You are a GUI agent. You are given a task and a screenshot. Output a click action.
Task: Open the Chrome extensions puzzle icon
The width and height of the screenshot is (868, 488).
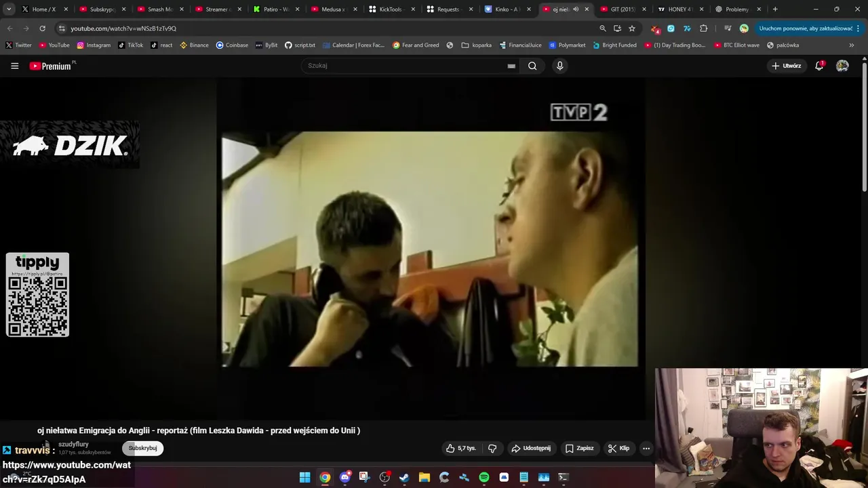click(703, 28)
